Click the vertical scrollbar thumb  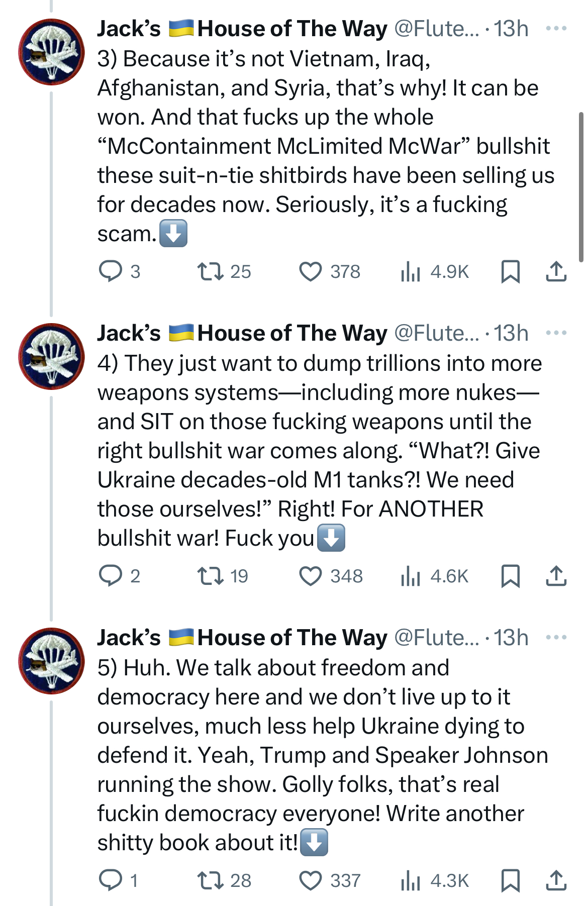point(581,186)
